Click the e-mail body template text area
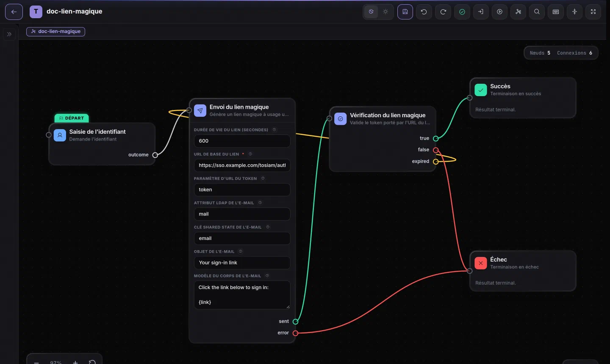Image resolution: width=610 pixels, height=364 pixels. point(242,295)
